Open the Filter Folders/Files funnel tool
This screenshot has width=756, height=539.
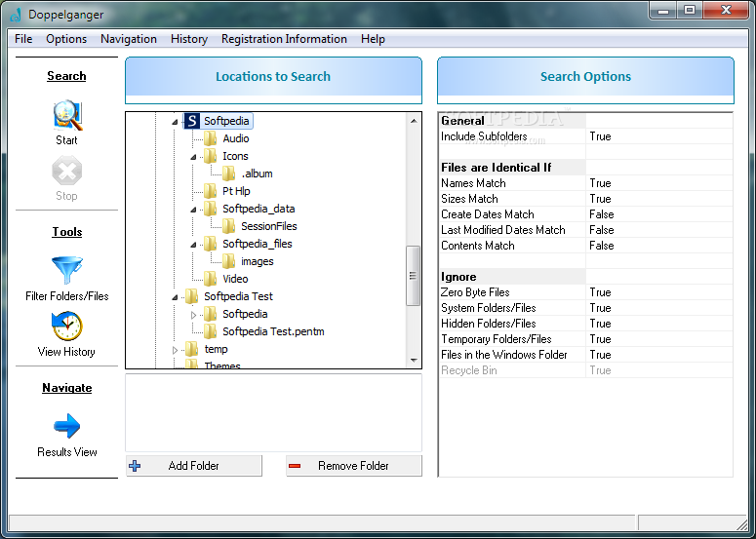[67, 270]
